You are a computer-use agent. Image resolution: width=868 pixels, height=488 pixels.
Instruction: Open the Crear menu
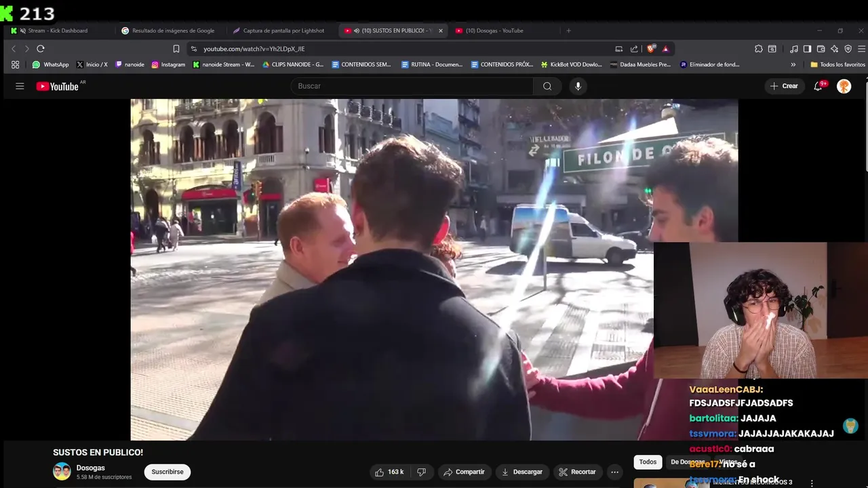click(x=784, y=86)
